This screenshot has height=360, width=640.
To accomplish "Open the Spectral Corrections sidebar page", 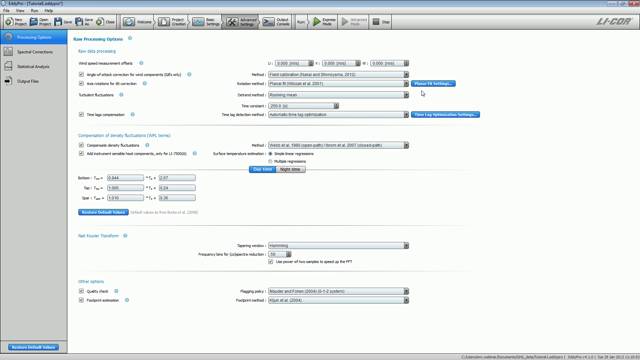I will (x=33, y=52).
